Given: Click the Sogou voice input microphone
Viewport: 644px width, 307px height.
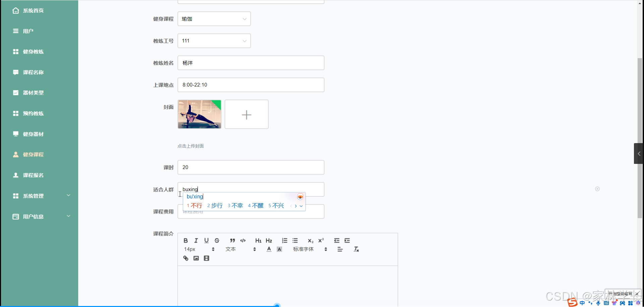Looking at the screenshot, I should 598,303.
